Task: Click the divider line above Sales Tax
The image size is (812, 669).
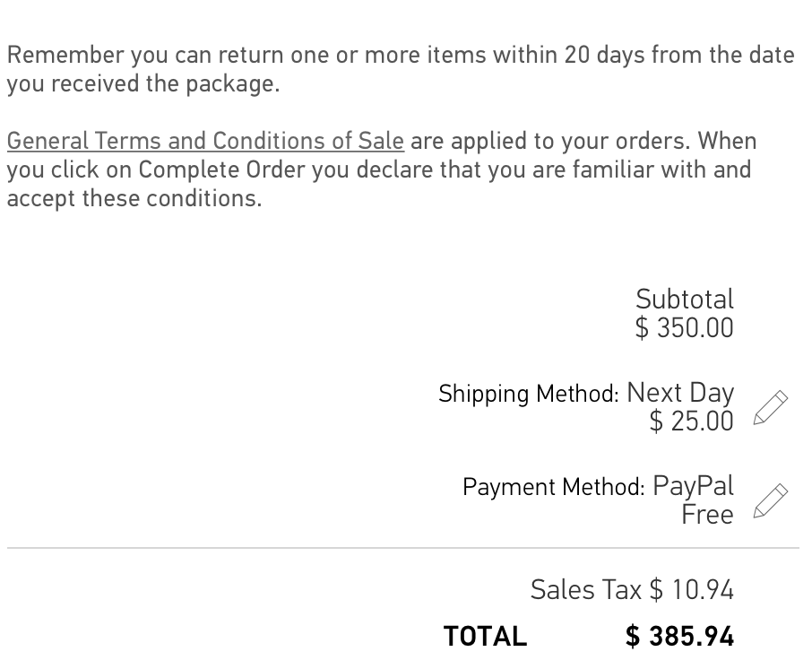Action: point(402,548)
